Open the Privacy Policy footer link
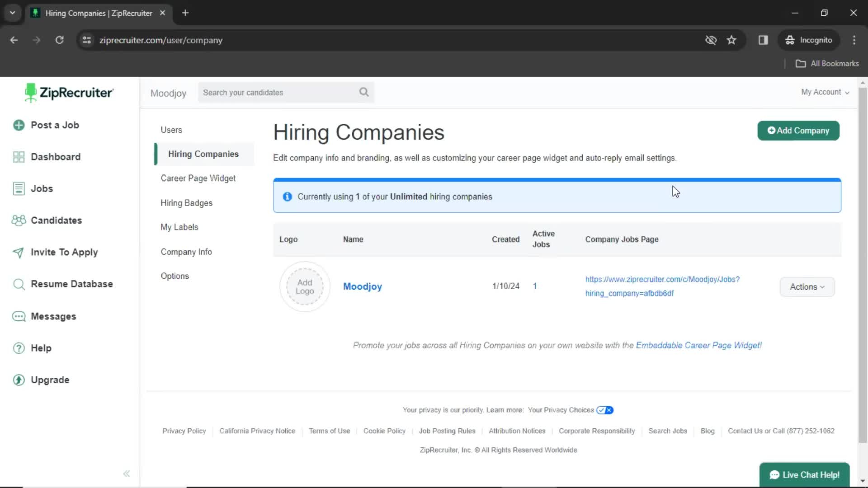 [184, 431]
